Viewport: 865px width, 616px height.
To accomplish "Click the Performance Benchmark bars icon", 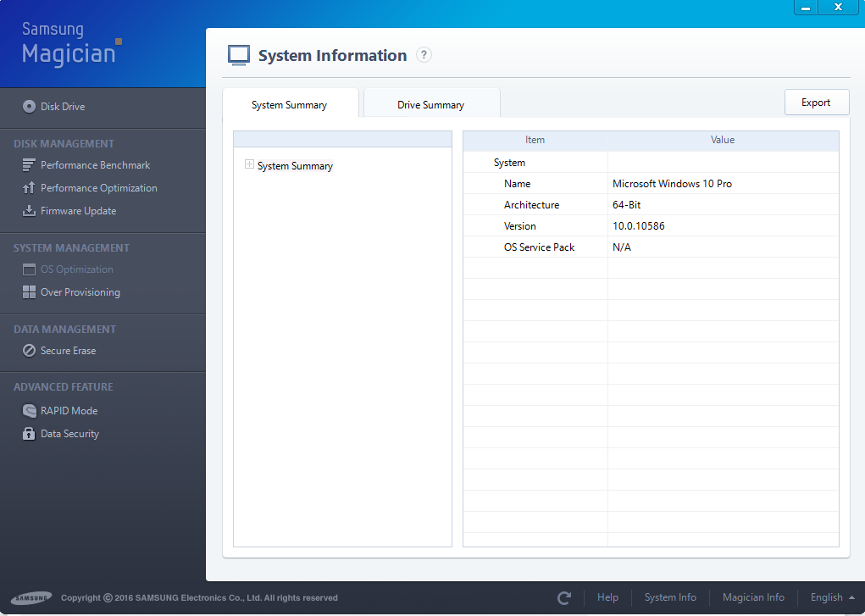I will click(29, 165).
